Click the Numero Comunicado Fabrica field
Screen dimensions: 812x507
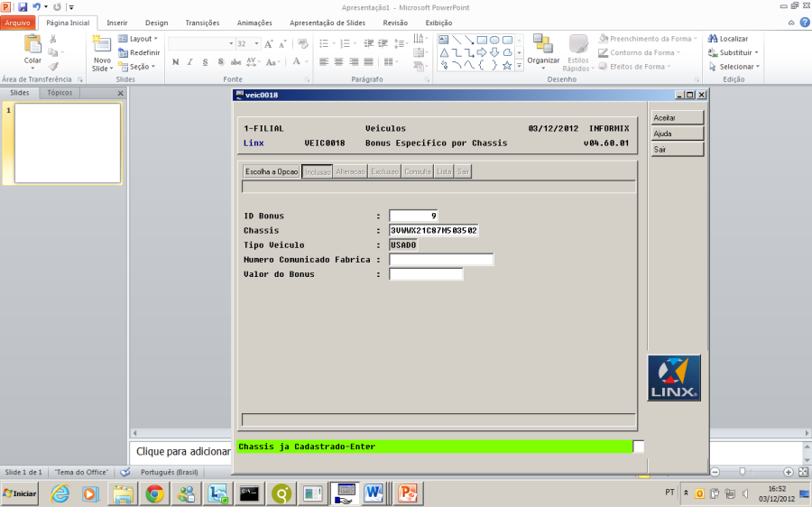pyautogui.click(x=441, y=260)
